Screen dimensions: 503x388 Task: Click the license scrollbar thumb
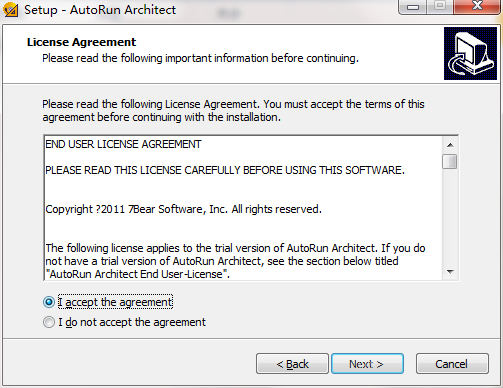450,162
